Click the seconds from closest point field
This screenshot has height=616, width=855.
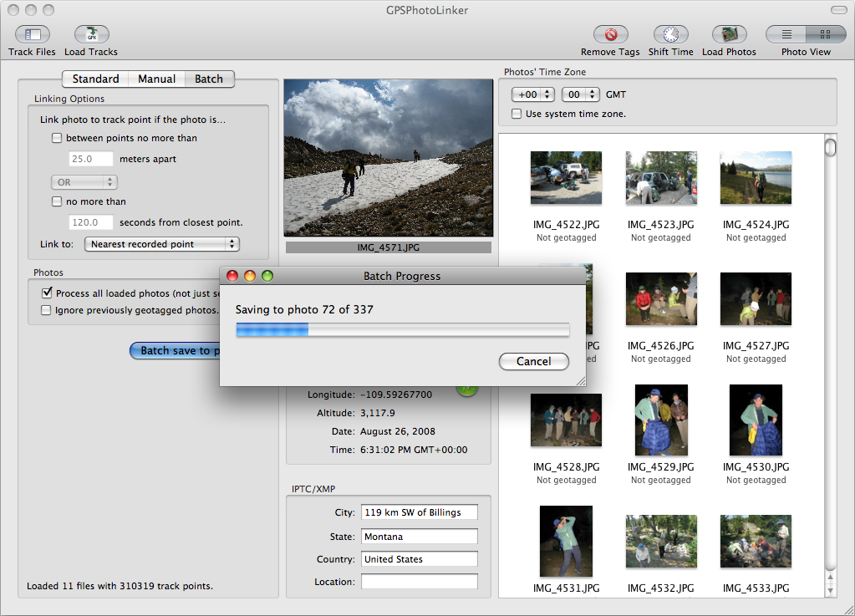[x=91, y=222]
